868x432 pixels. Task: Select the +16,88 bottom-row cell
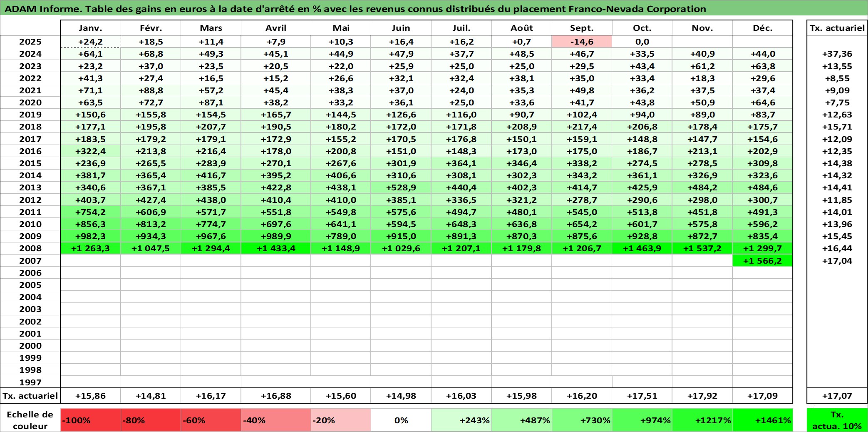pyautogui.click(x=276, y=396)
